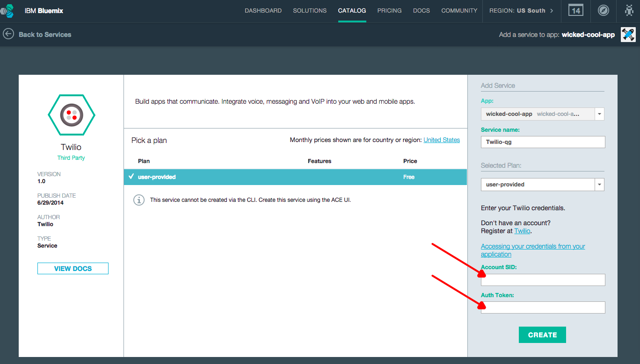The height and width of the screenshot is (364, 640).
Task: Open the calendar icon showing 14
Action: tap(575, 10)
